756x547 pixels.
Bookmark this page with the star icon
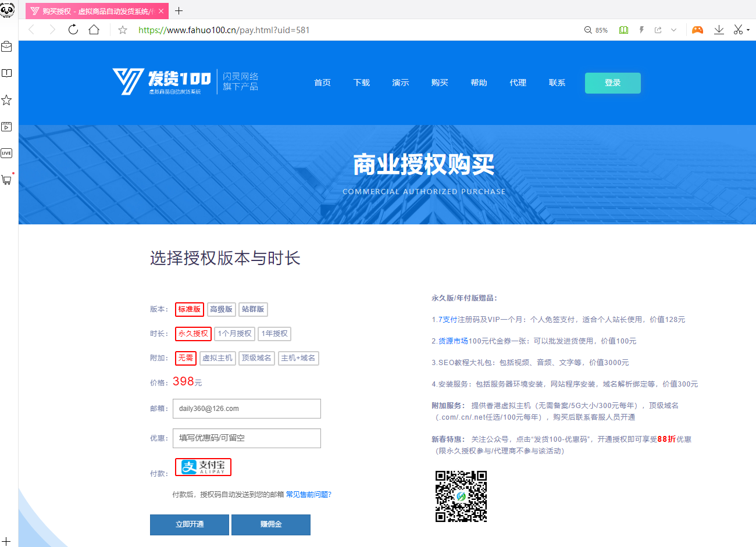point(123,30)
